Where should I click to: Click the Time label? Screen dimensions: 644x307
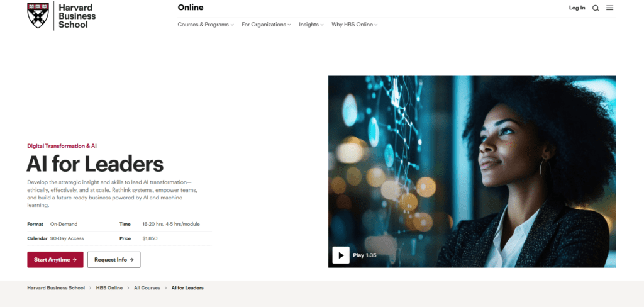coord(125,225)
